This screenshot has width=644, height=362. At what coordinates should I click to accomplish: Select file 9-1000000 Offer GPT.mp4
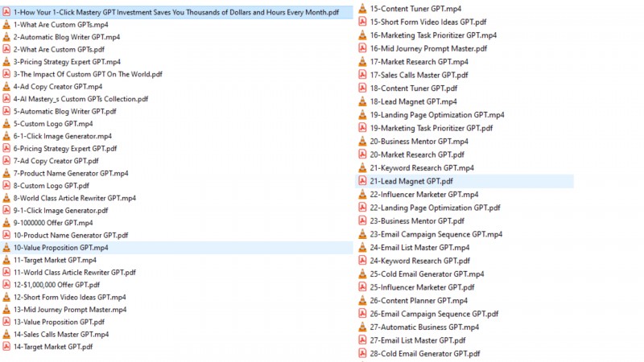(x=53, y=223)
